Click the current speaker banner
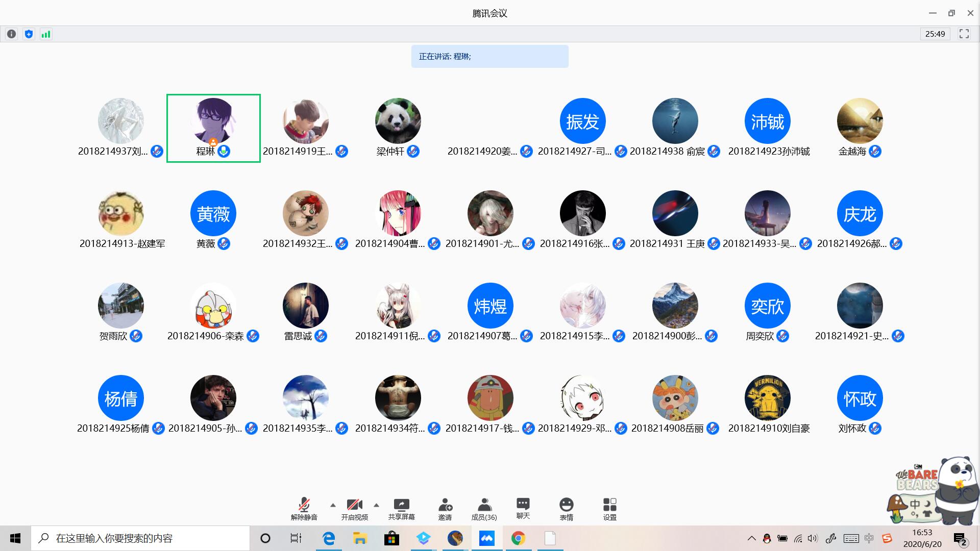 (x=489, y=57)
